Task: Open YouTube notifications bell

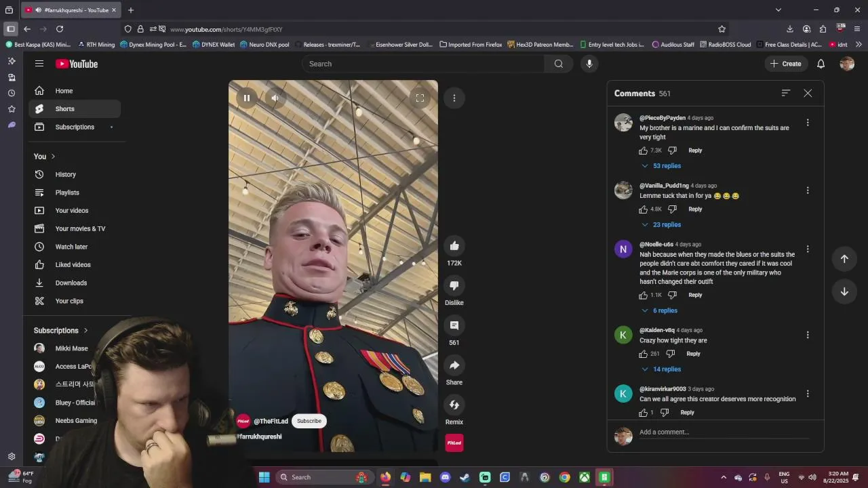Action: tap(821, 64)
